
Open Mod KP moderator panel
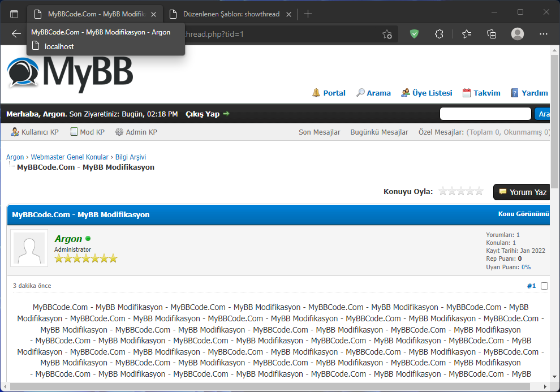92,132
